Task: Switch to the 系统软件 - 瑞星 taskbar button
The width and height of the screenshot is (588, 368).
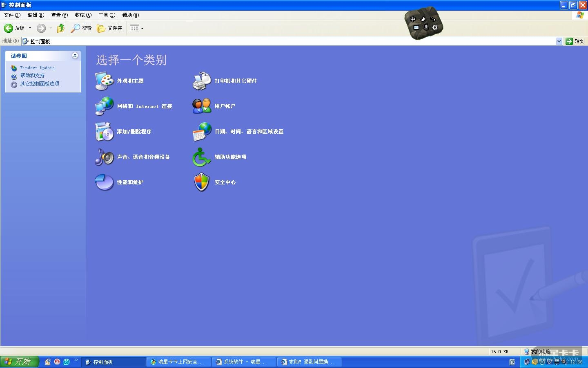Action: 244,362
